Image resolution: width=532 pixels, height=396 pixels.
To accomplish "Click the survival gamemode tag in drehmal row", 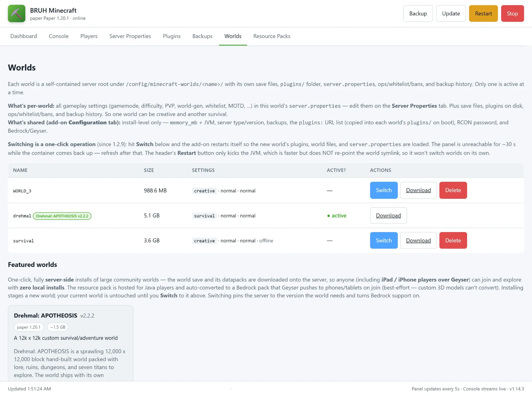I will 204,216.
